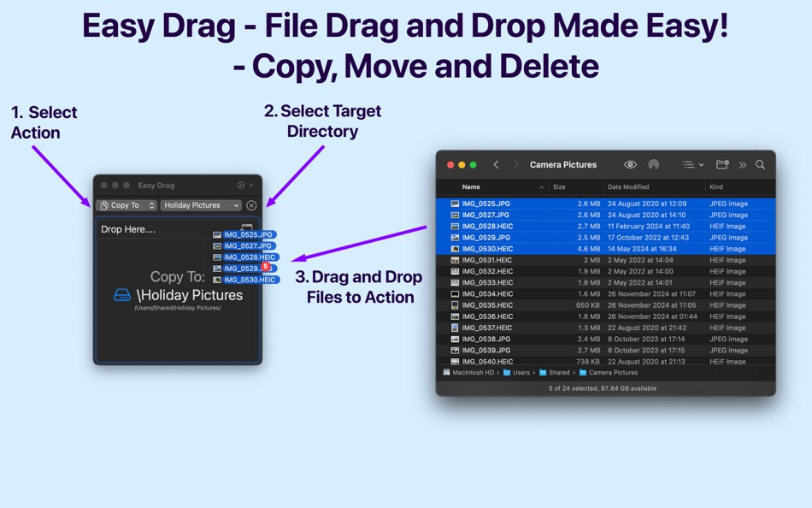The width and height of the screenshot is (812, 508).
Task: Click the file icon for IMG_0527.JPG in Finder
Action: pyautogui.click(x=455, y=216)
